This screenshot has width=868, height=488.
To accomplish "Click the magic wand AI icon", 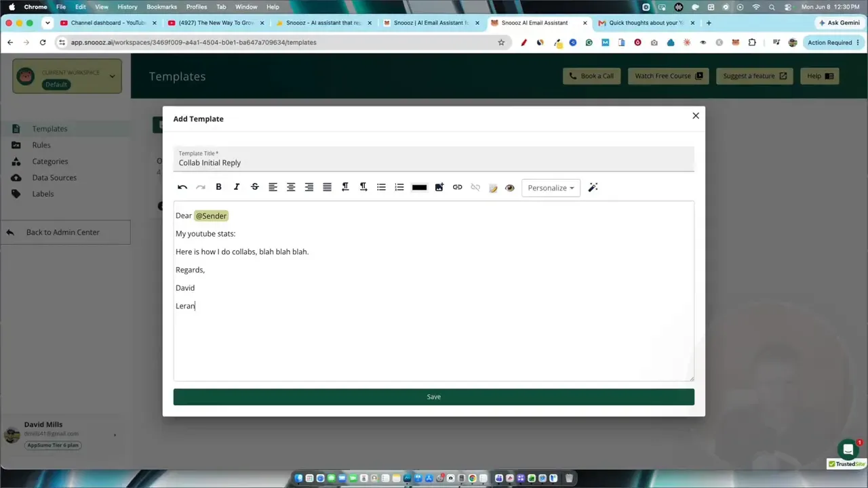I will [593, 188].
